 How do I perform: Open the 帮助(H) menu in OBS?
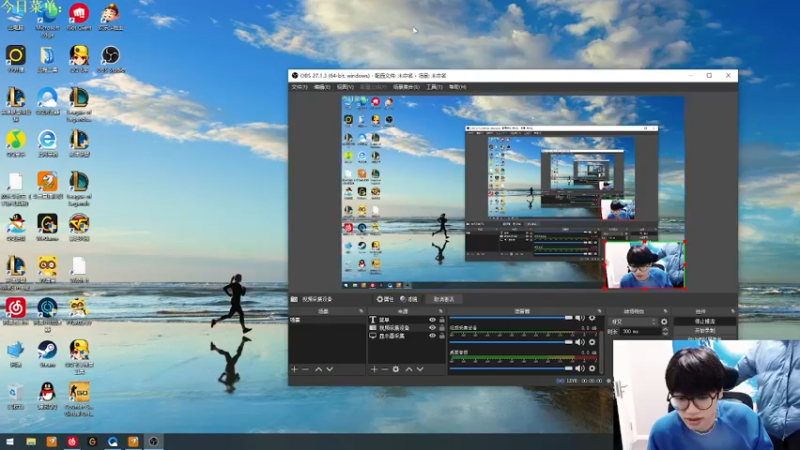[x=458, y=87]
